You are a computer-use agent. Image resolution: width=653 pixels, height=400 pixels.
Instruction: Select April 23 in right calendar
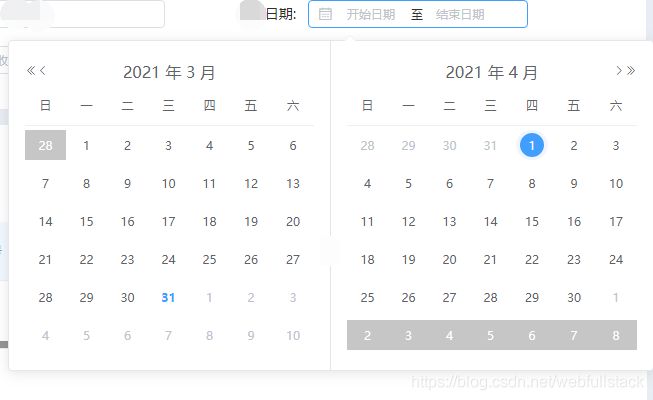point(574,260)
